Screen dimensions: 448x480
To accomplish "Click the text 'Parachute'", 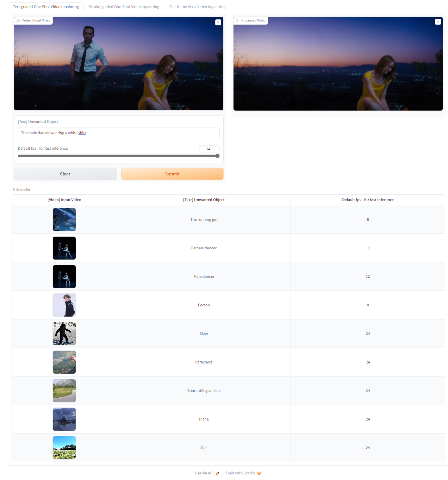I will [204, 362].
